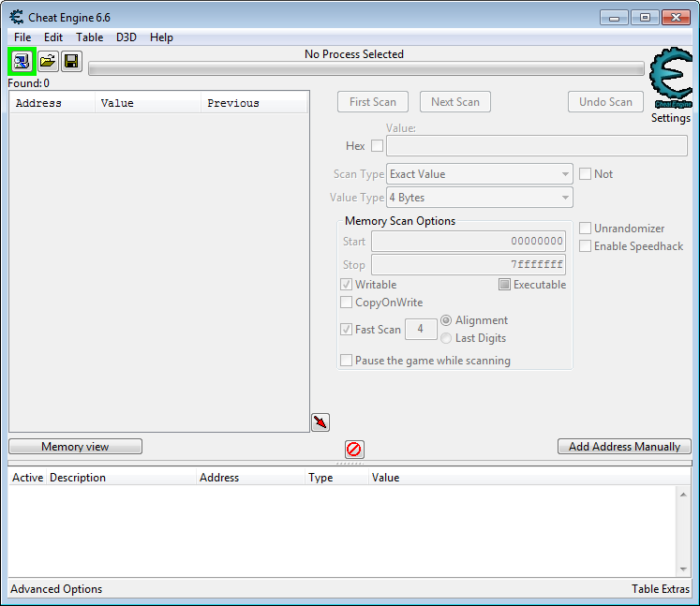Click in the Value input field
700x606 pixels.
537,146
